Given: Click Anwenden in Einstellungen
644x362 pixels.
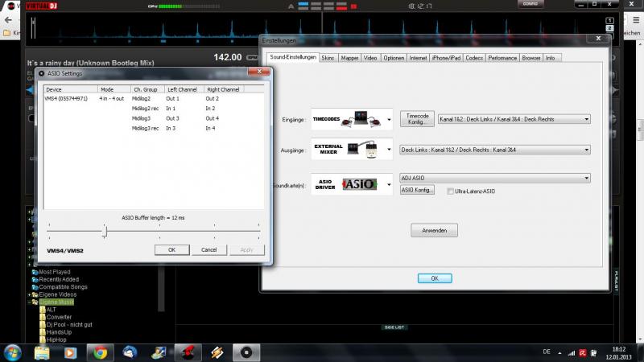Looking at the screenshot, I should click(434, 230).
